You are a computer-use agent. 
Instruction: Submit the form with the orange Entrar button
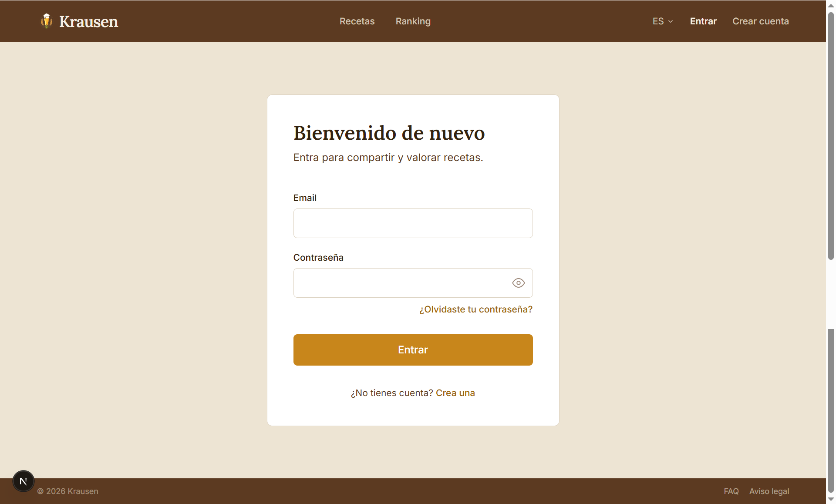[413, 350]
